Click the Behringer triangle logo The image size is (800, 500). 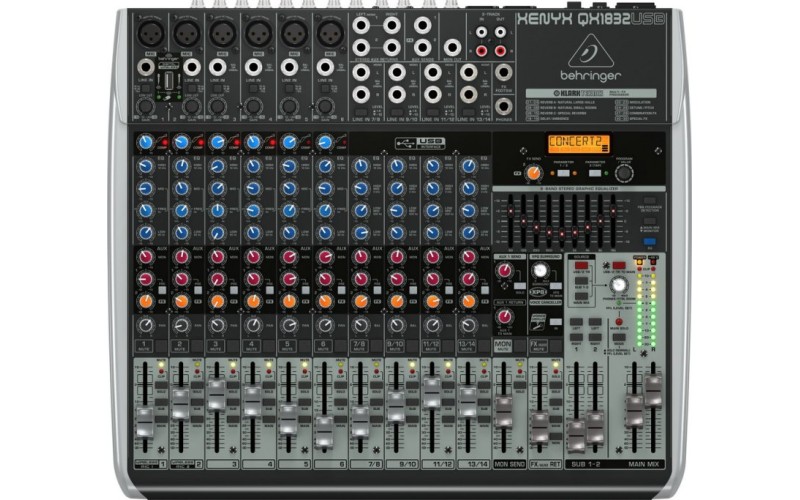(591, 51)
